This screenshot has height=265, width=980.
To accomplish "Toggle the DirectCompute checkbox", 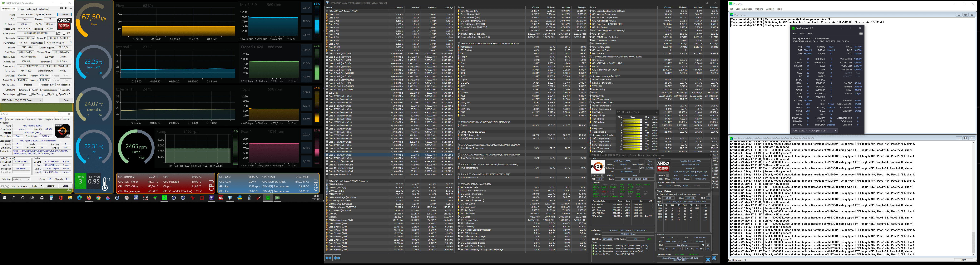I will (42, 90).
